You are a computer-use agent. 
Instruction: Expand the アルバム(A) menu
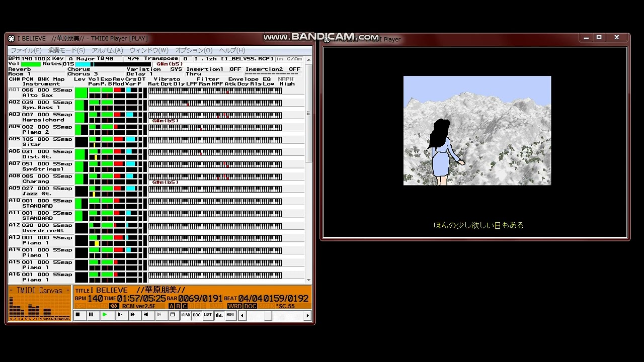[x=107, y=50]
